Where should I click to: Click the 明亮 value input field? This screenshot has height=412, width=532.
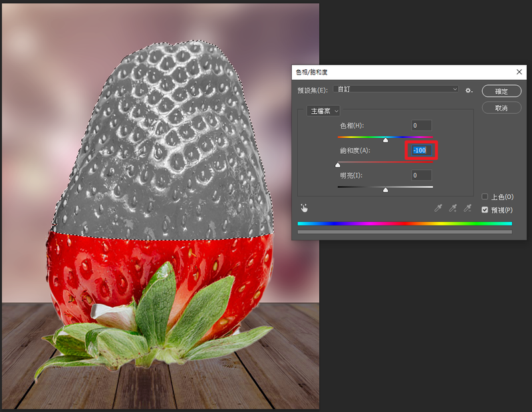pyautogui.click(x=421, y=175)
